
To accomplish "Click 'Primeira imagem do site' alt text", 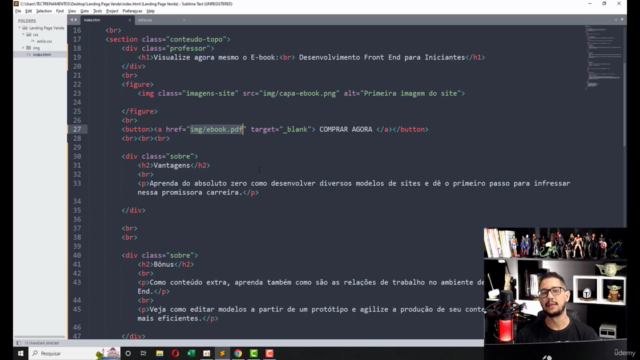I will (410, 93).
